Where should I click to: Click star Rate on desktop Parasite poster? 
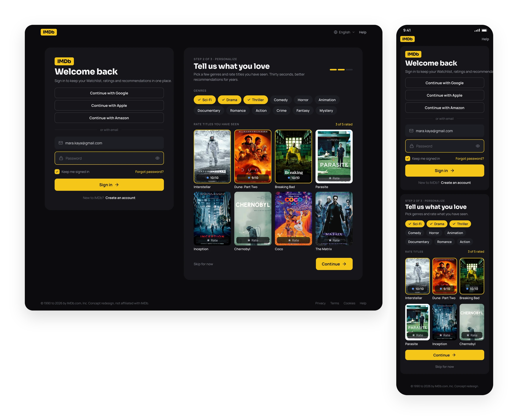[334, 178]
